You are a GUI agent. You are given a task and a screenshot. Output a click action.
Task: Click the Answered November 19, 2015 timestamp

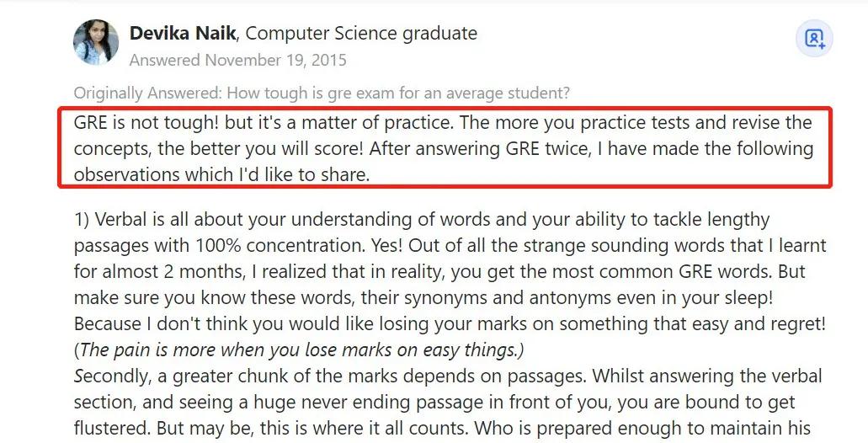tap(237, 61)
